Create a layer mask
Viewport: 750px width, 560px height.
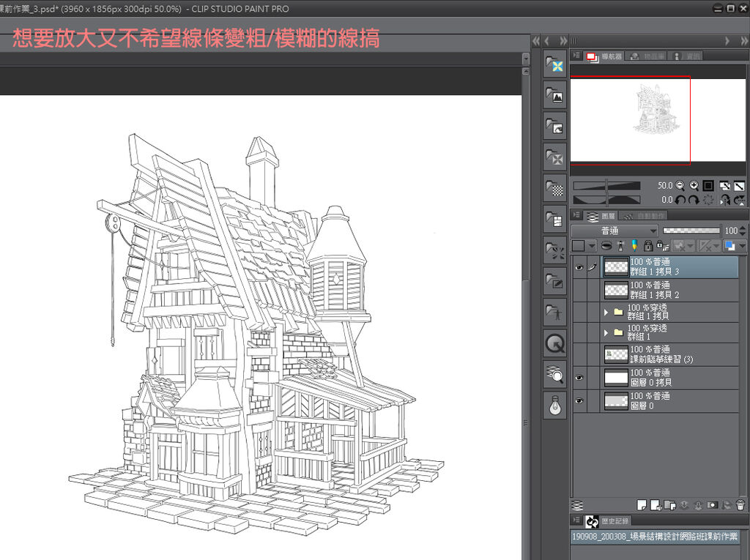(x=712, y=505)
